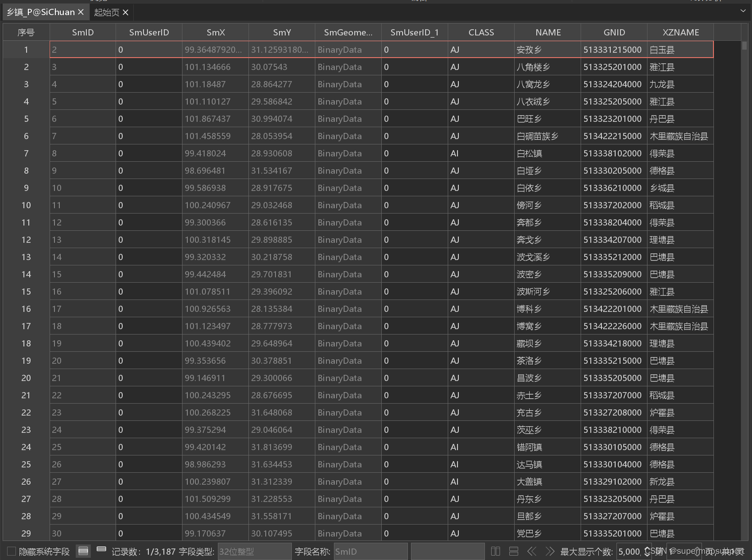The width and height of the screenshot is (752, 560).
Task: Click NAME cell 安孜乡
Action: [x=547, y=50]
